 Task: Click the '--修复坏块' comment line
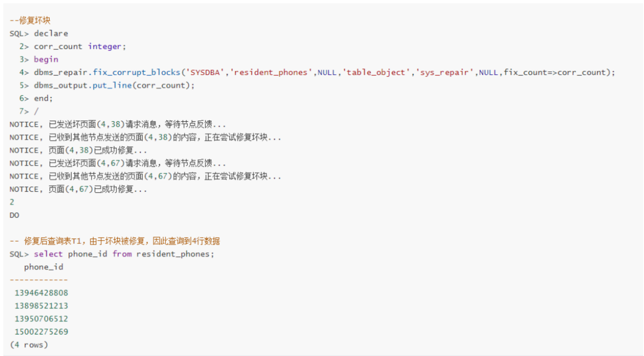30,20
